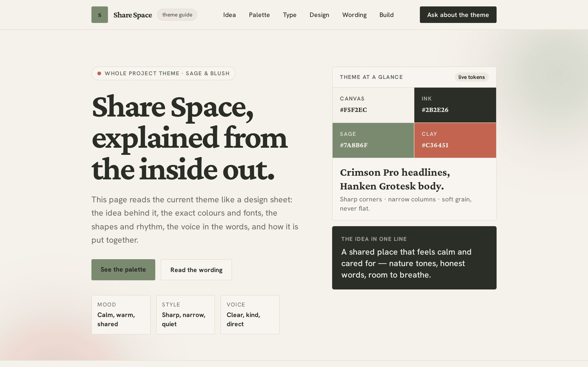Pick the Sage #7A8B6F swatch
The width and height of the screenshot is (588, 367).
373,140
